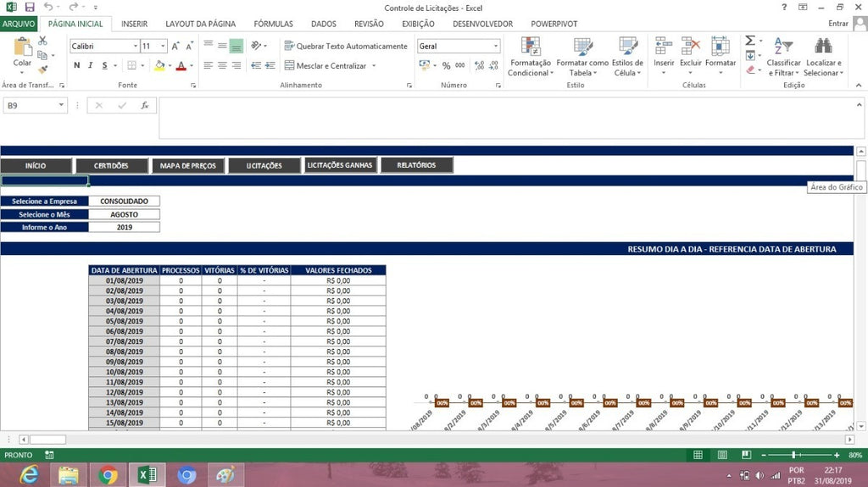
Task: Click the zoom slider in status bar
Action: [793, 455]
